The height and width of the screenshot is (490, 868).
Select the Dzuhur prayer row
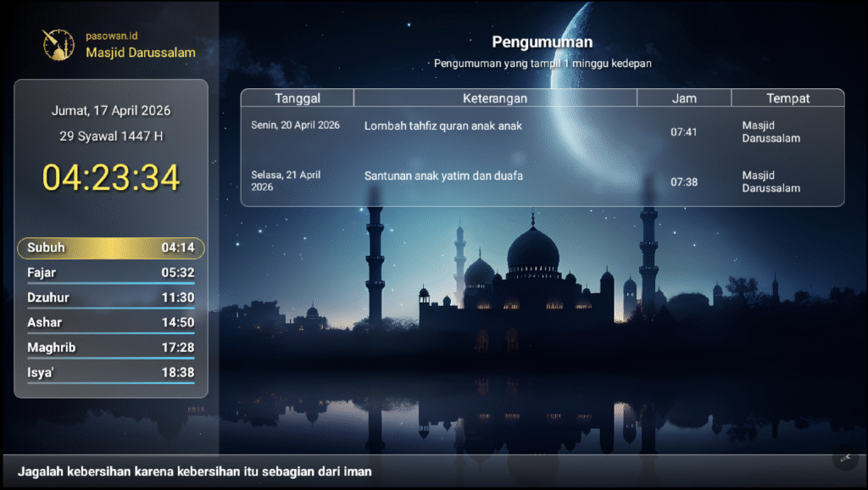(x=110, y=298)
